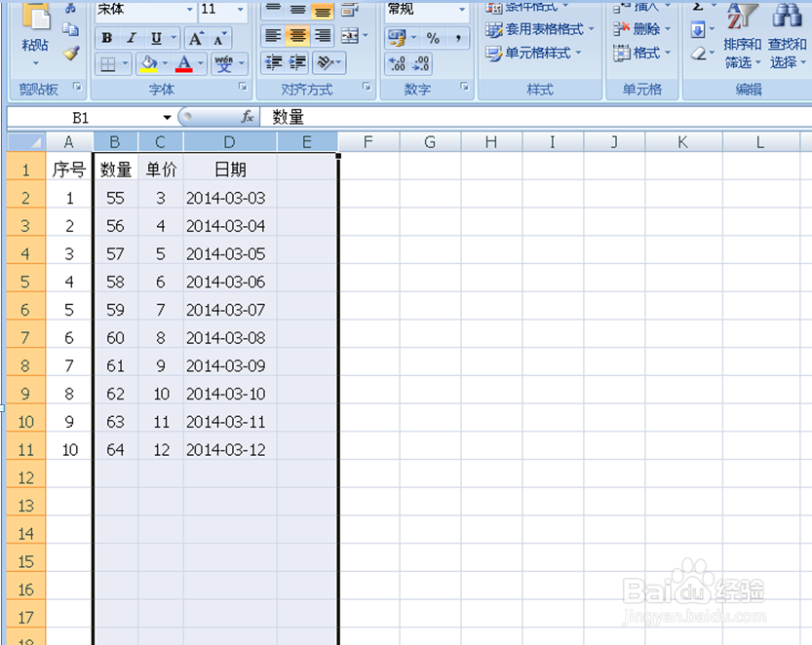Click the Decrease Font Size icon
This screenshot has height=645, width=812.
(219, 38)
